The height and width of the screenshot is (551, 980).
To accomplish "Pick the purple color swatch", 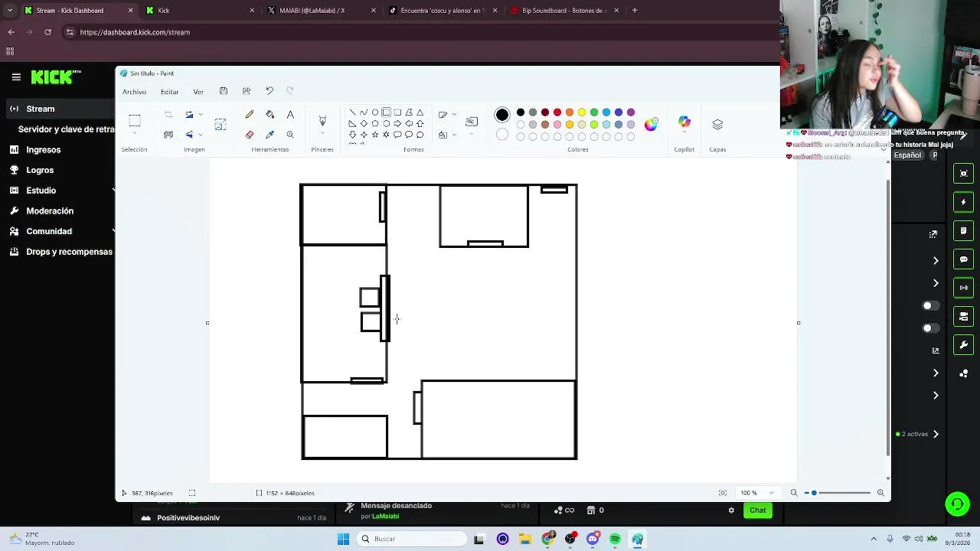I will click(x=631, y=112).
